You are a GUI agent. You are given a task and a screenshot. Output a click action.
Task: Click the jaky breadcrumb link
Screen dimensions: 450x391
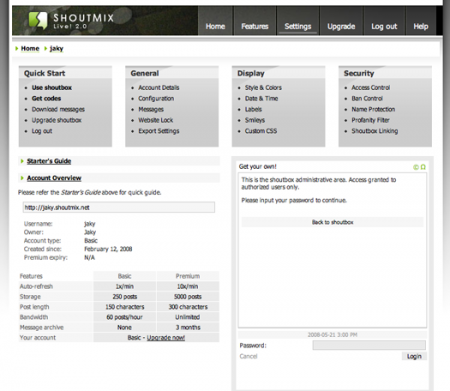(56, 49)
